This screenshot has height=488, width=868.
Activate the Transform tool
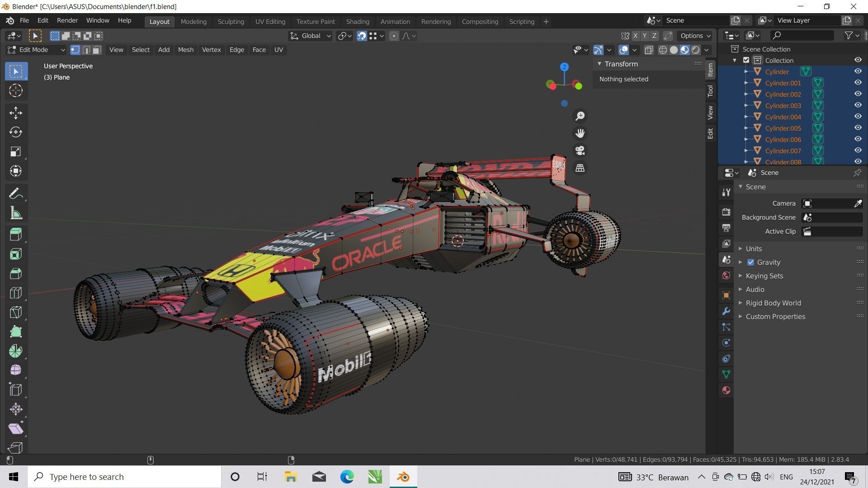tap(16, 171)
